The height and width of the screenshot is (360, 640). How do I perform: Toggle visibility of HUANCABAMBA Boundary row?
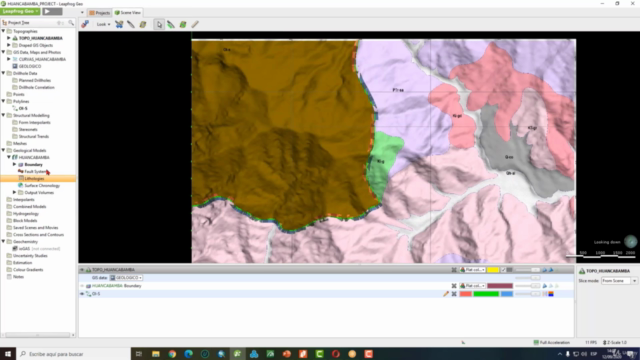coord(82,286)
